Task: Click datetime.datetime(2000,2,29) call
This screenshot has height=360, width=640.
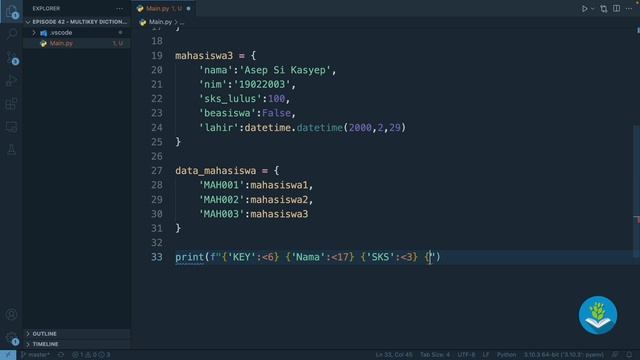Action: coord(325,128)
